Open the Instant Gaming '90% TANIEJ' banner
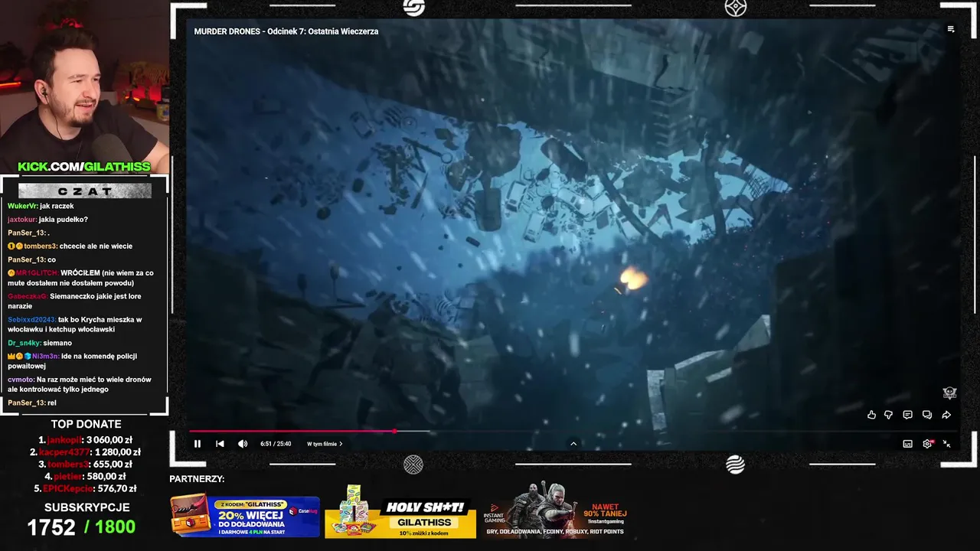The width and height of the screenshot is (980, 551). point(554,510)
